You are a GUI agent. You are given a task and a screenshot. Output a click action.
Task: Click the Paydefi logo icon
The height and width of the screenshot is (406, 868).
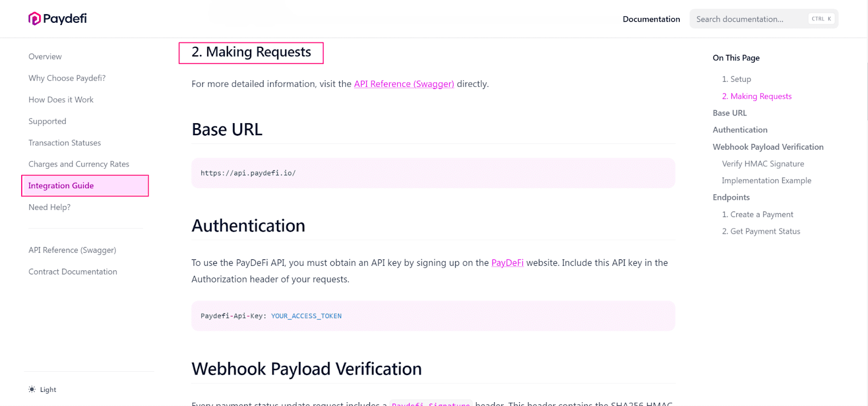(35, 19)
